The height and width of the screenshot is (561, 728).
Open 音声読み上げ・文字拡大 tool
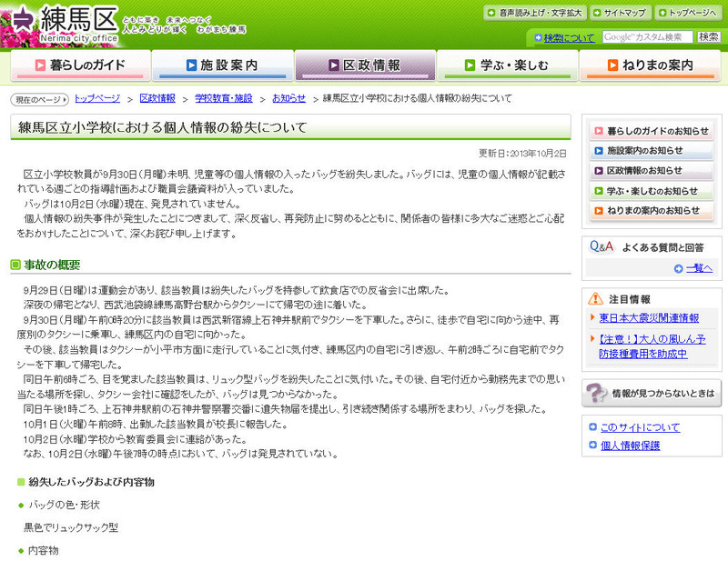coord(533,13)
